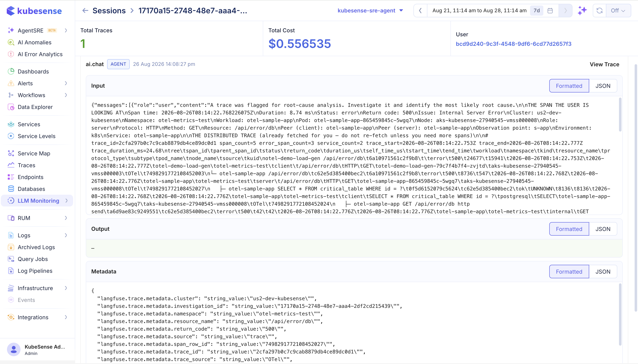
Task: Open the Service Levels page
Action: click(x=37, y=136)
